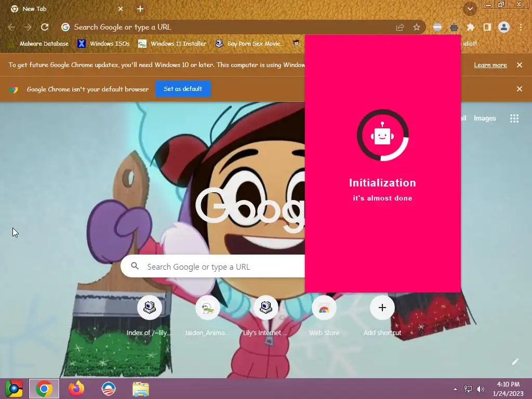The width and height of the screenshot is (532, 399).
Task: Share this page using the share icon
Action: click(x=400, y=28)
